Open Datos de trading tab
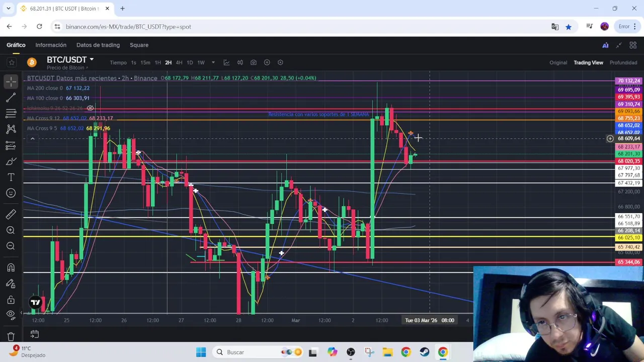 coord(98,45)
